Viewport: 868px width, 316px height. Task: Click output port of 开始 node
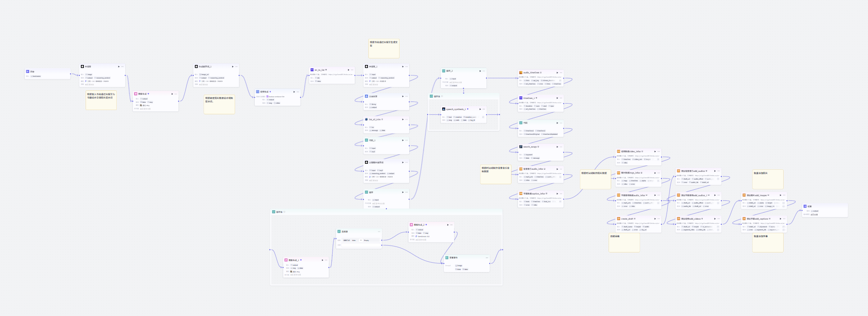71,74
